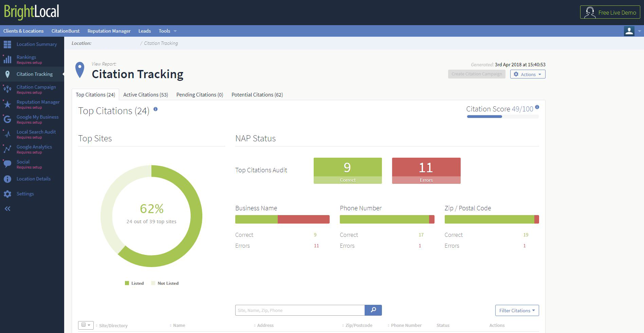Click Phone Number correct count 17
Image resolution: width=644 pixels, height=333 pixels.
click(421, 235)
